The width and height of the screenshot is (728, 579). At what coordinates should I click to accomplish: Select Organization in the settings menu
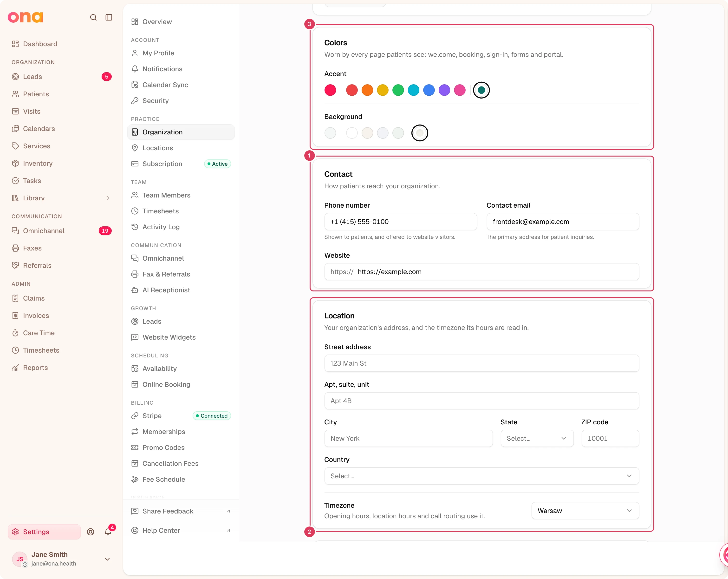coord(181,132)
